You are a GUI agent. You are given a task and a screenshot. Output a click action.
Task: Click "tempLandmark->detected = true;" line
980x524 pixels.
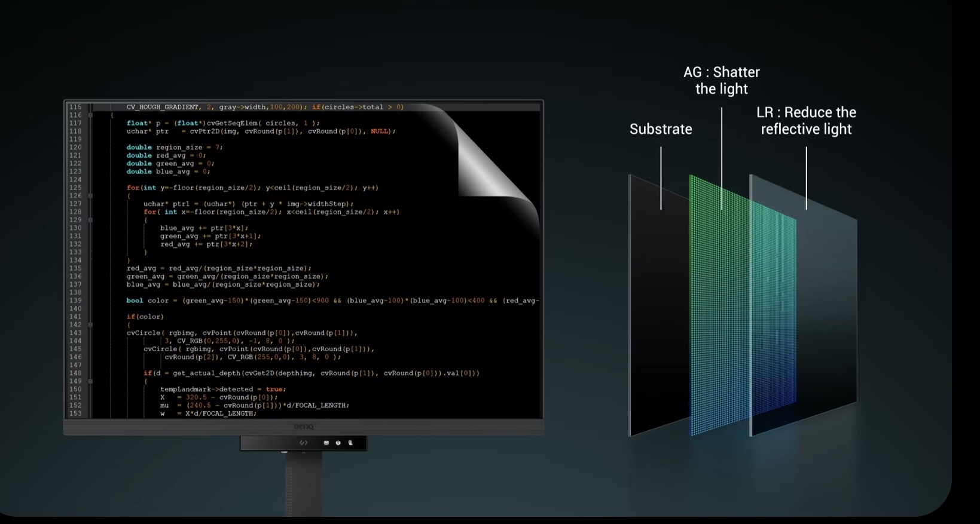click(223, 390)
